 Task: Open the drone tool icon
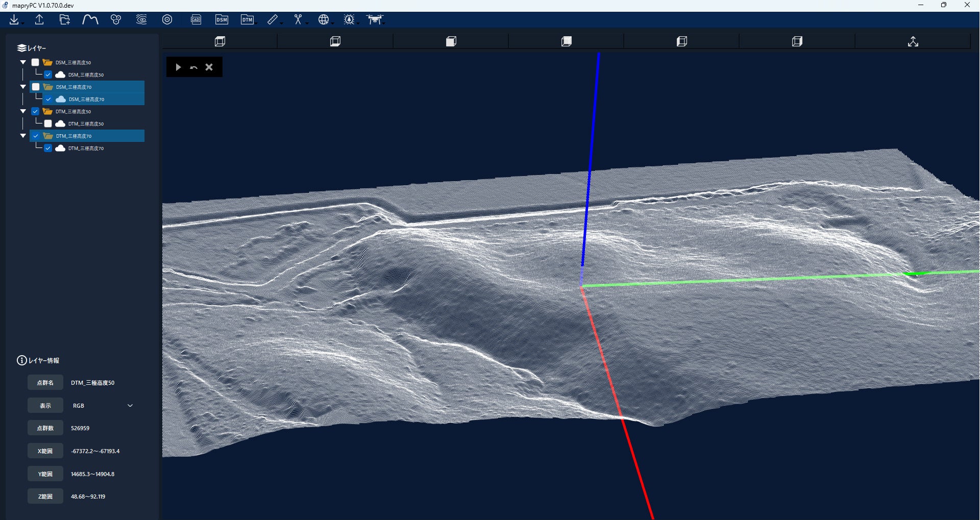[x=374, y=20]
